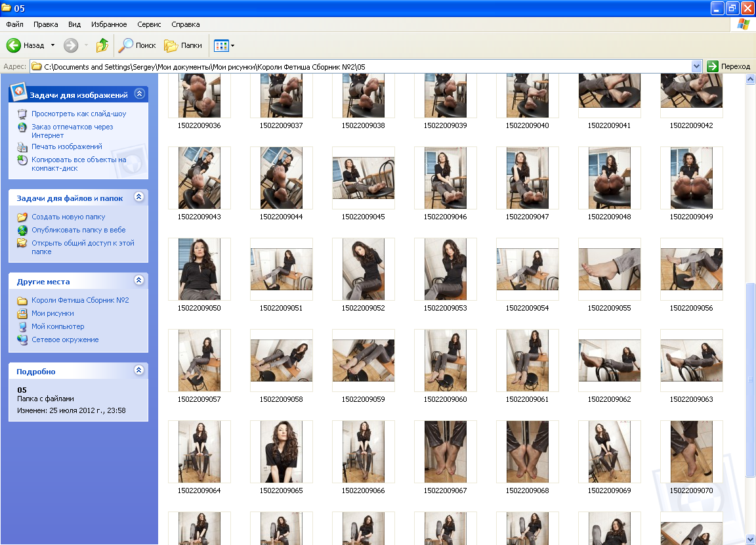The image size is (756, 545).
Task: Click web publish icon beside Опубликовать папку
Action: coord(22,230)
